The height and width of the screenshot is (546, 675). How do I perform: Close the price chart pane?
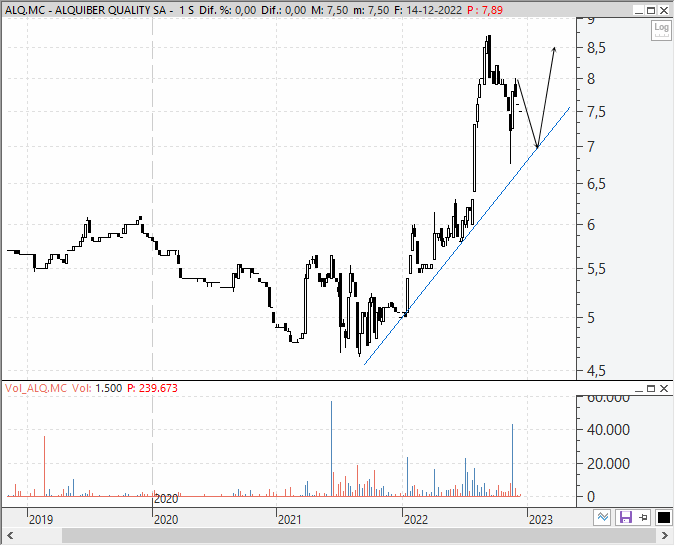coord(664,10)
